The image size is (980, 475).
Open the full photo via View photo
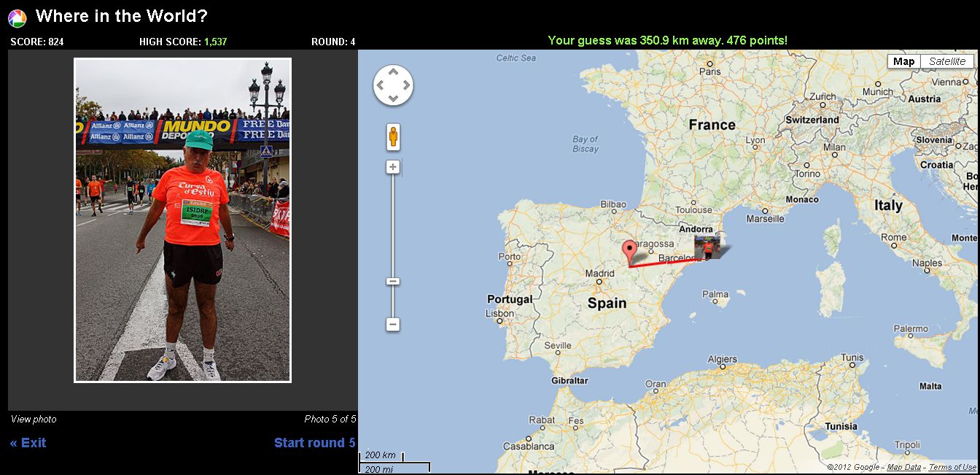[31, 419]
